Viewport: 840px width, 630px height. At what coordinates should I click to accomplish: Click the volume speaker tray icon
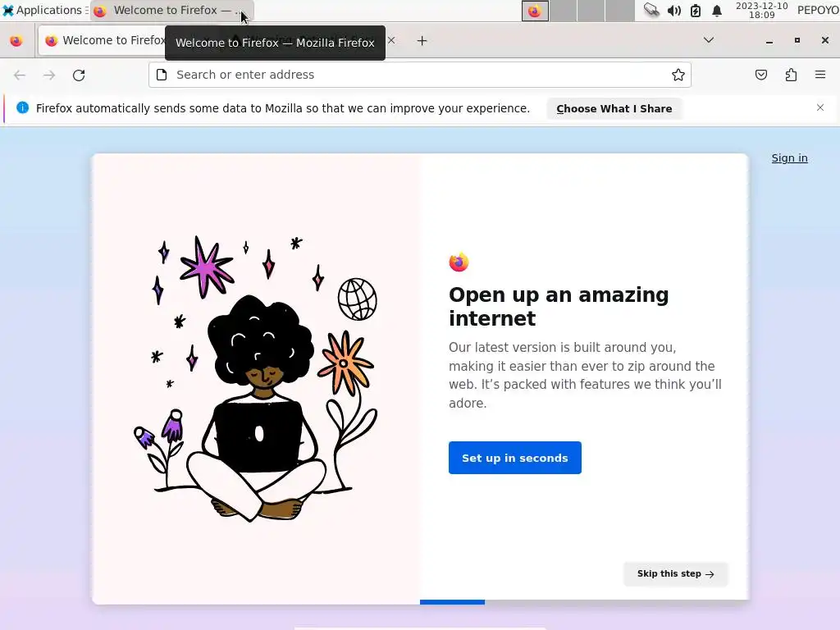click(674, 10)
